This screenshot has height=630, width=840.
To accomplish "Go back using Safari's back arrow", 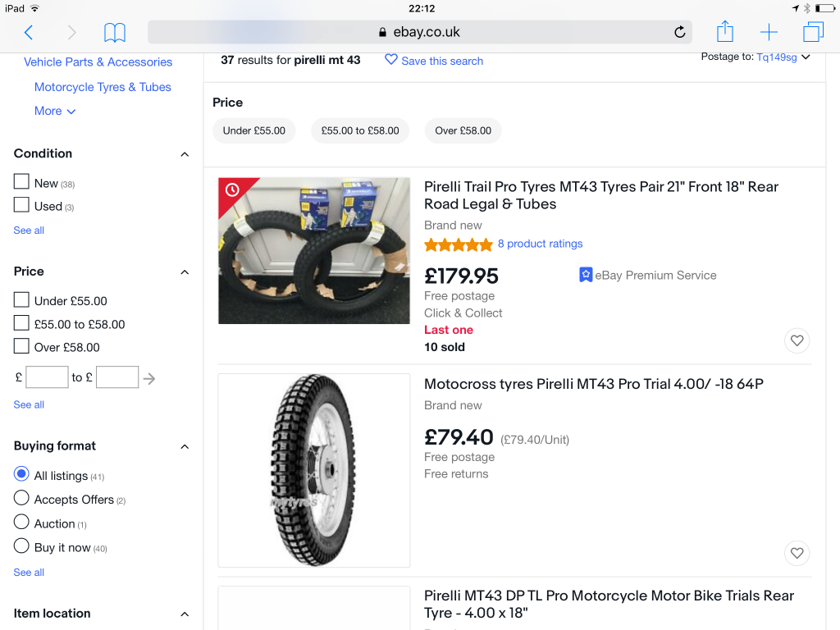I will point(29,32).
